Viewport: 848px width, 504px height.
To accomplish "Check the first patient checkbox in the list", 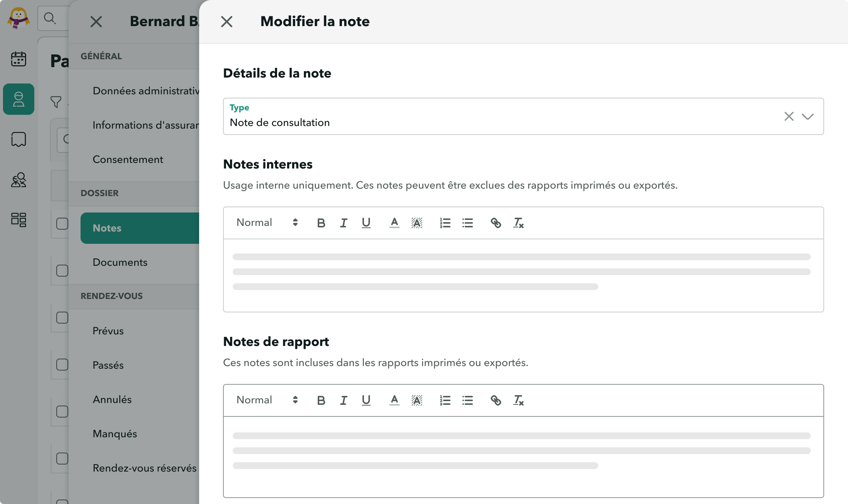I will tap(63, 223).
